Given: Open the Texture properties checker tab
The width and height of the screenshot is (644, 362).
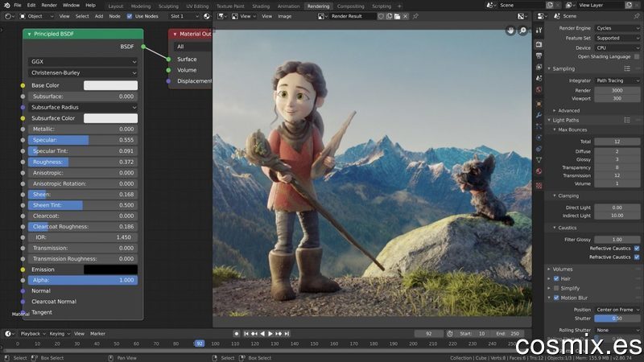Looking at the screenshot, I should (x=539, y=186).
